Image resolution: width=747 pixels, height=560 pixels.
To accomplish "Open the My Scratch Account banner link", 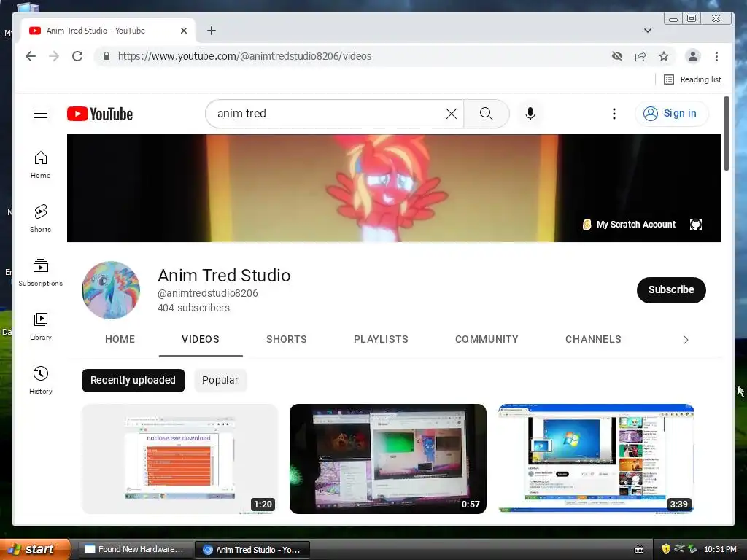I will click(629, 225).
